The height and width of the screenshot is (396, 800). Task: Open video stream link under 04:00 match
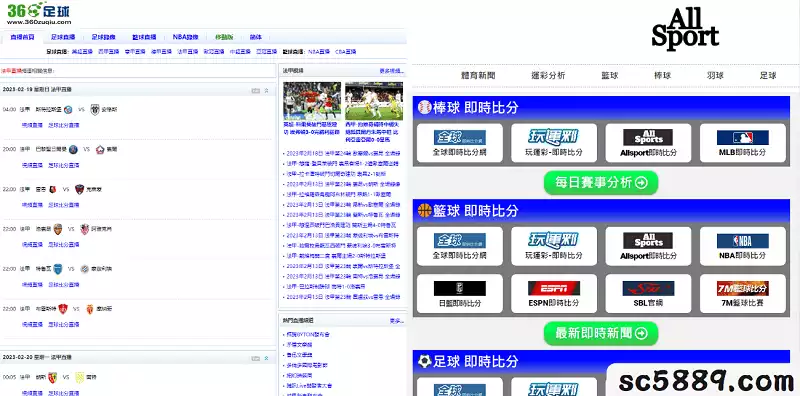tap(32, 125)
